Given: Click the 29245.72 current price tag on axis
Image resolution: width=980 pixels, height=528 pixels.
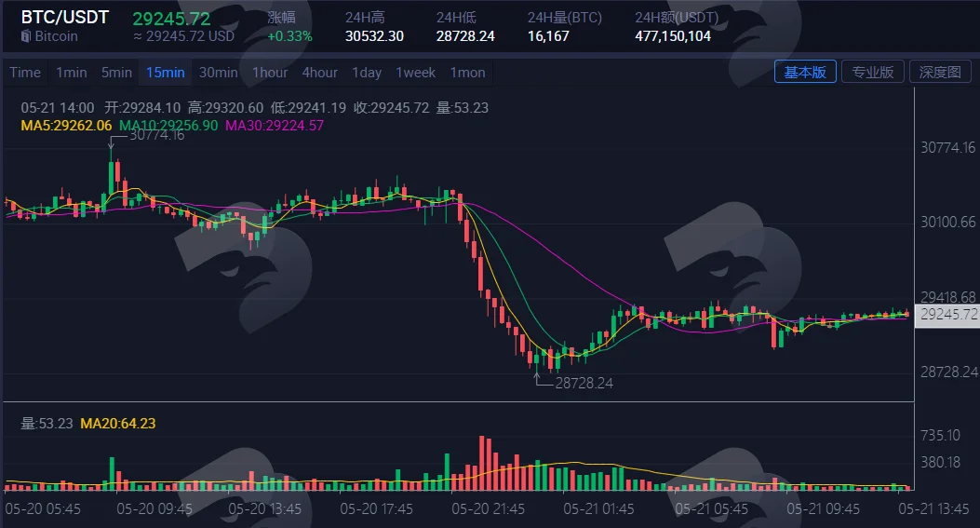Looking at the screenshot, I should (x=947, y=314).
